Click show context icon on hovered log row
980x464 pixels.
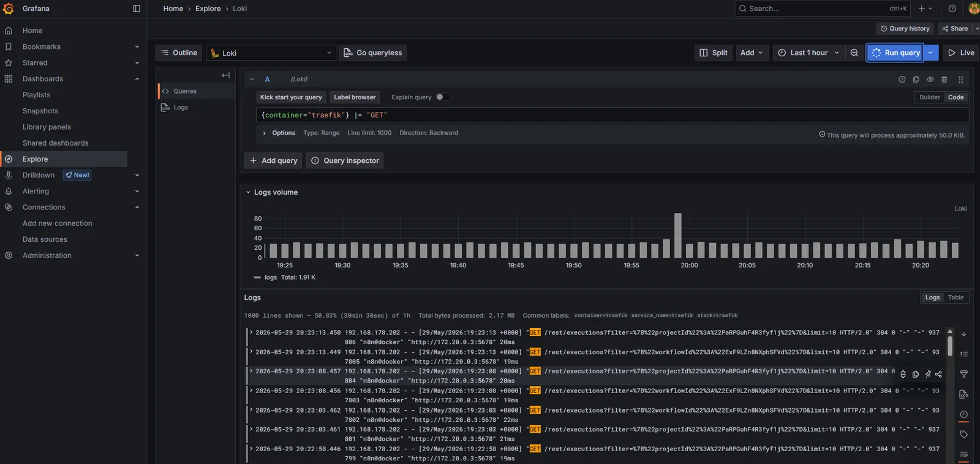click(903, 374)
